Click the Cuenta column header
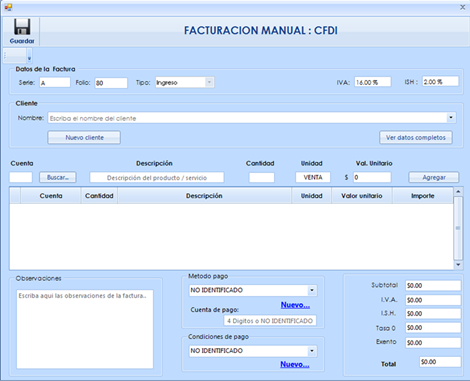Viewport: 470px width, 381px height. pyautogui.click(x=51, y=196)
